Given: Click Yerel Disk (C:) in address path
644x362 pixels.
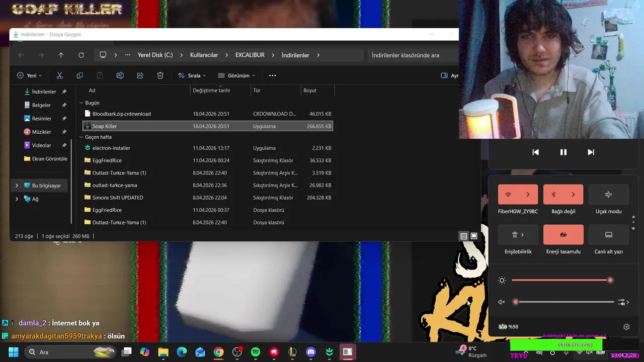Looking at the screenshot, I should pos(155,55).
